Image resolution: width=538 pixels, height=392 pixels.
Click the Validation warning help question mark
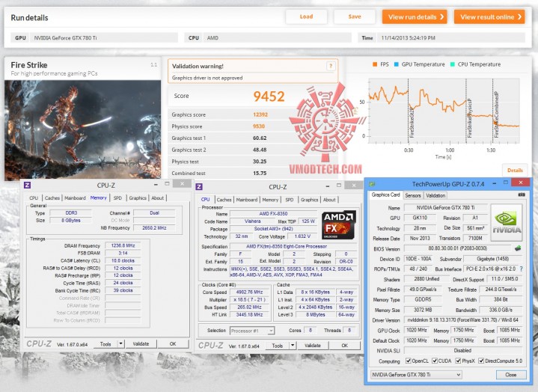point(331,66)
